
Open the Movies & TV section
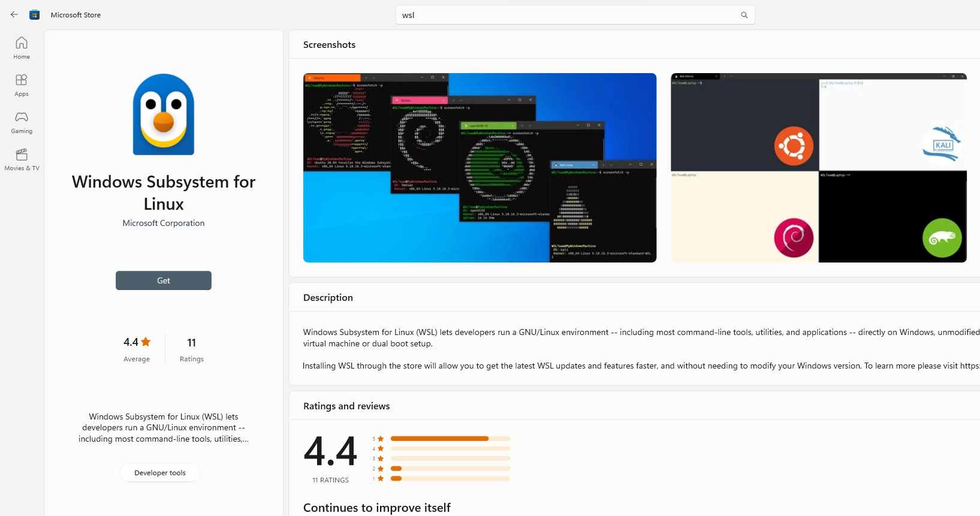pyautogui.click(x=22, y=159)
